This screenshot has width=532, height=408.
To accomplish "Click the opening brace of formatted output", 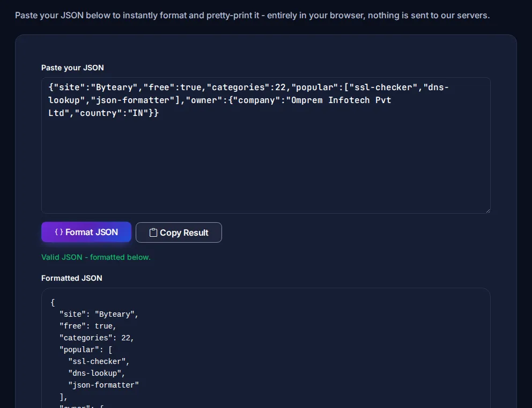I will click(x=53, y=302).
